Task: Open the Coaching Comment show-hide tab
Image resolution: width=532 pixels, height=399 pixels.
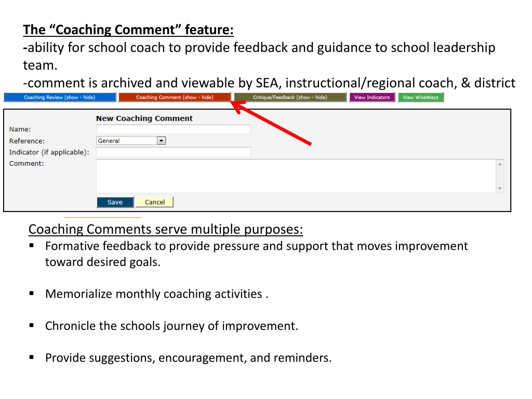Action: pyautogui.click(x=175, y=97)
